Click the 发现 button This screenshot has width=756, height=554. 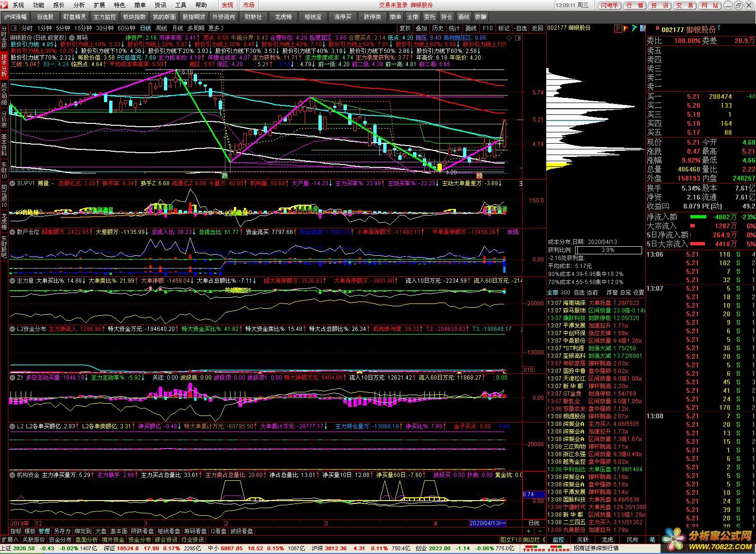pyautogui.click(x=228, y=5)
